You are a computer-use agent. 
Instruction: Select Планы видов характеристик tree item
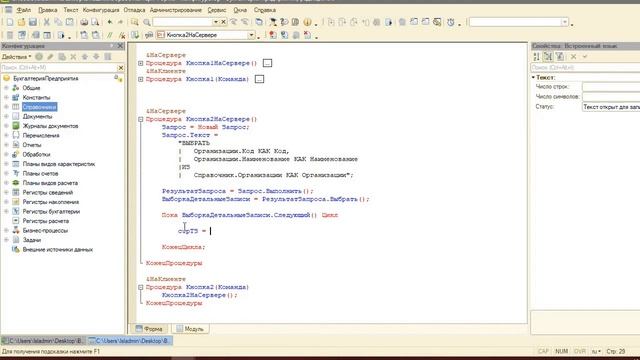click(x=59, y=164)
